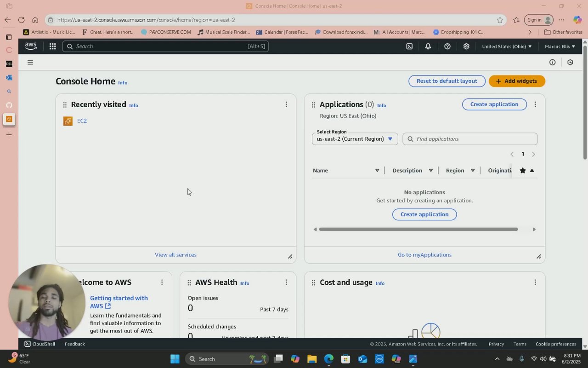
Task: Open Other favorites folder
Action: point(563,32)
